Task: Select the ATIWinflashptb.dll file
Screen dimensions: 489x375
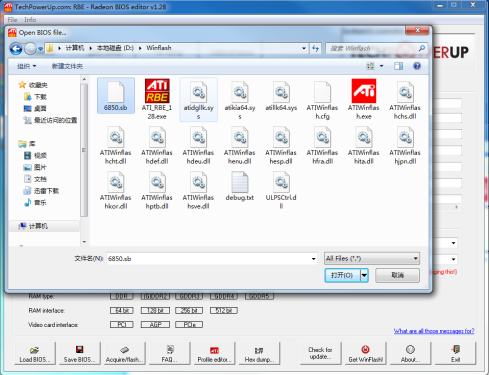Action: pyautogui.click(x=157, y=190)
